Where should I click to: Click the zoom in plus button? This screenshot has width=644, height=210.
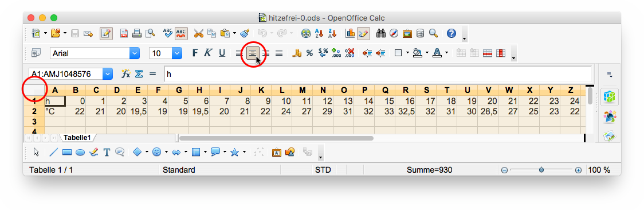578,170
